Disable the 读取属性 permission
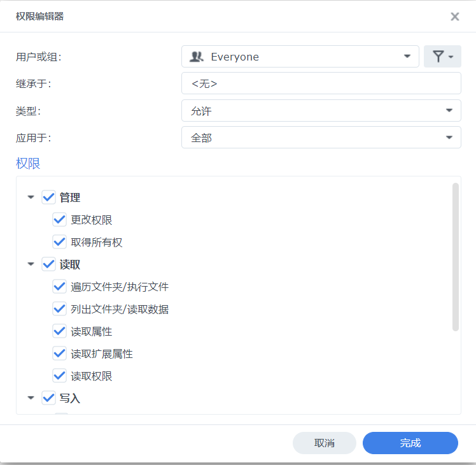Viewport: 476px width, 465px height. 60,331
